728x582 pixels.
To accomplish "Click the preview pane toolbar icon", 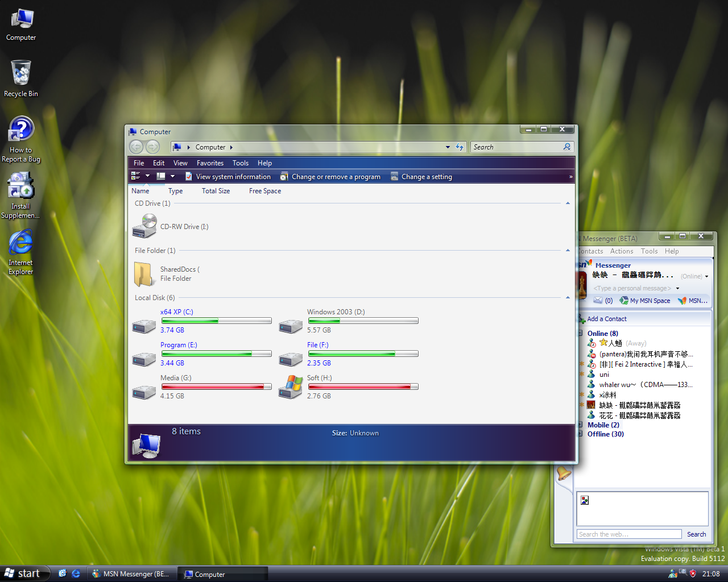I will pyautogui.click(x=161, y=176).
